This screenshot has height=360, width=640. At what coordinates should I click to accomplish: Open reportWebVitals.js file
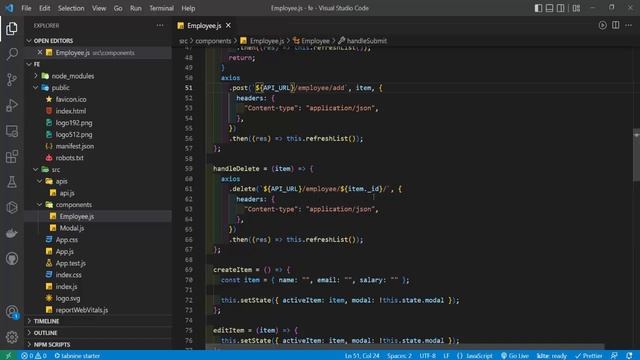point(82,310)
